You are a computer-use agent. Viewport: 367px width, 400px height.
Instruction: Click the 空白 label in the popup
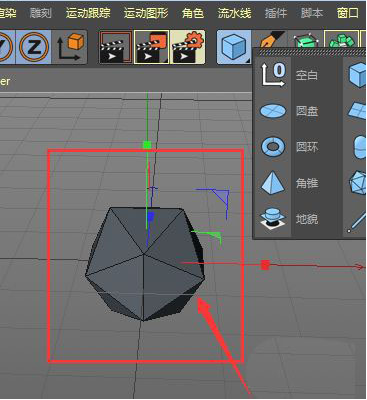(306, 75)
